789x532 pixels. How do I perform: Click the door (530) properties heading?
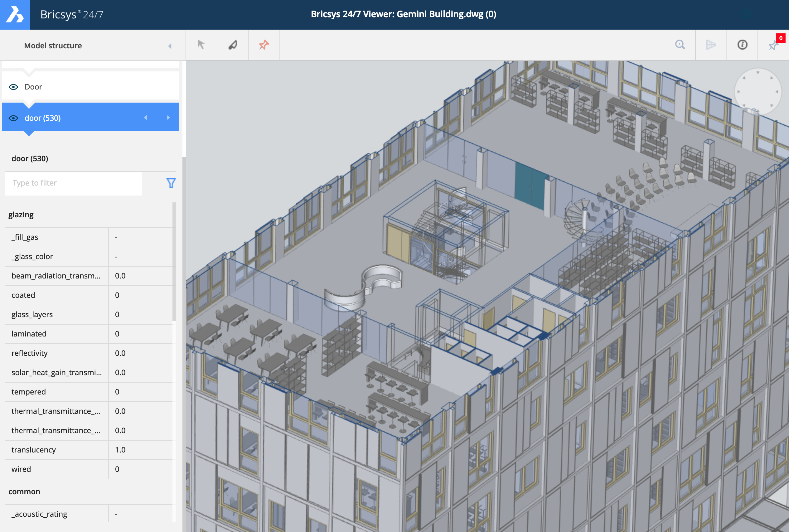[30, 159]
